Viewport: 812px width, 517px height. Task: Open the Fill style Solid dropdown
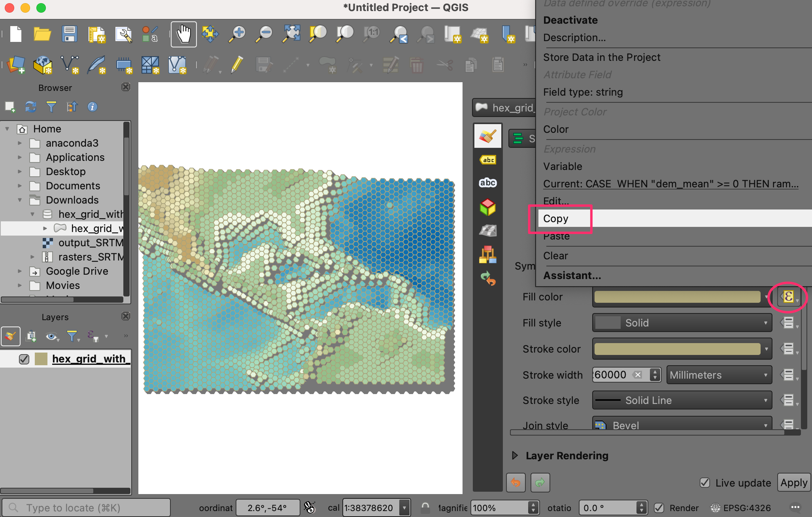[682, 323]
